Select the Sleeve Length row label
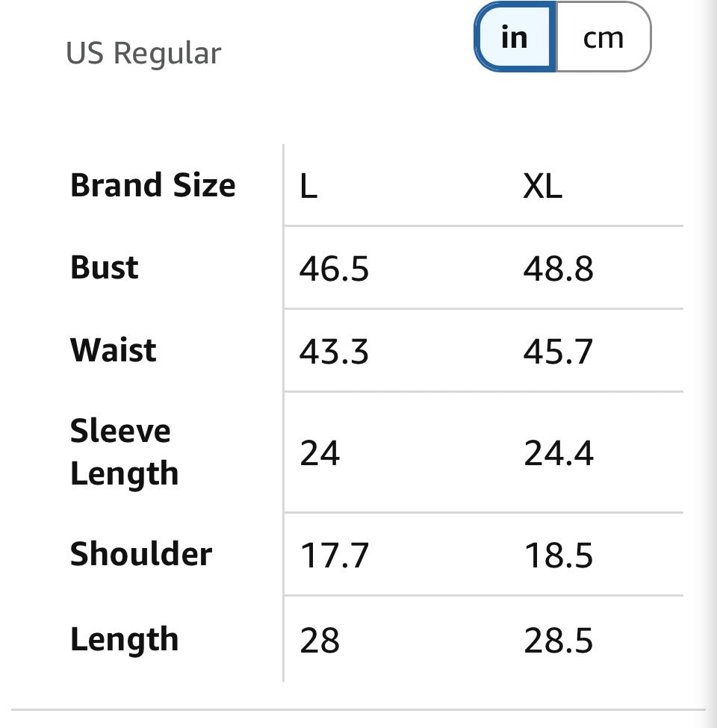Screen dimensions: 717x728 [125, 452]
